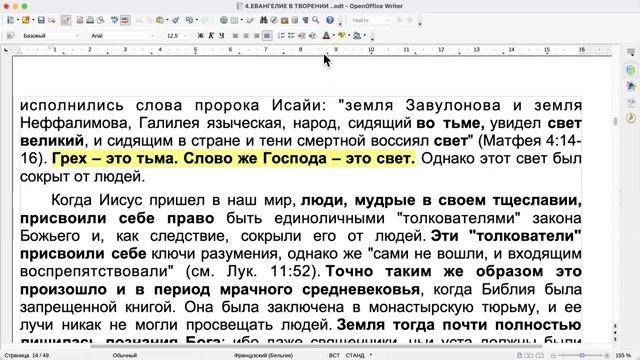Expand the Paste options dropdown arrow
The image size is (640, 360).
(167, 20)
